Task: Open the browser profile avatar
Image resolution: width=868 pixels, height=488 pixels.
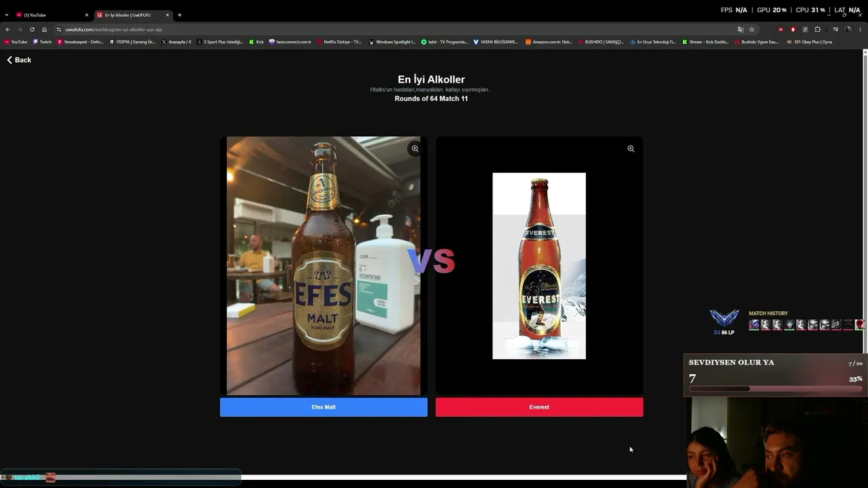Action: [x=848, y=29]
